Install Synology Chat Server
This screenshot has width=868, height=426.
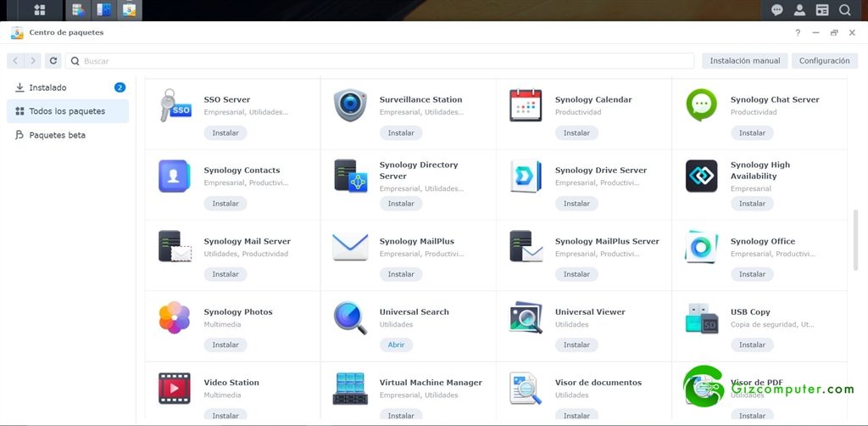coord(753,133)
